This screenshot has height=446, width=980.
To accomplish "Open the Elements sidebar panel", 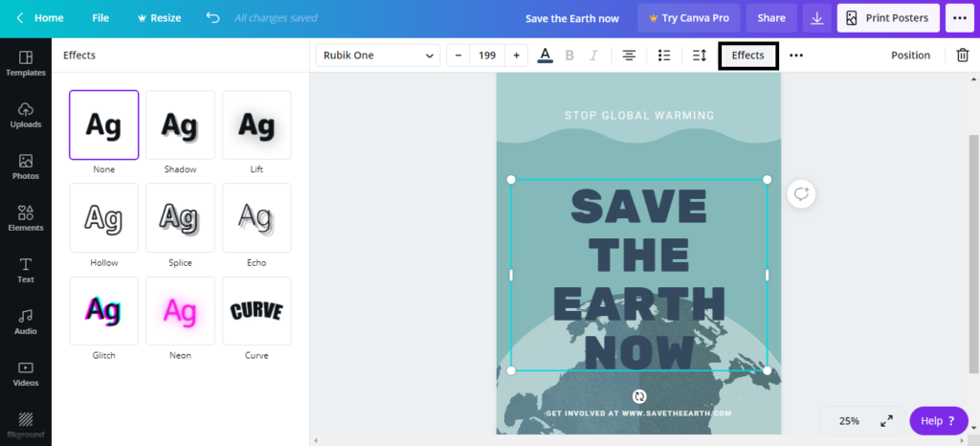I will [26, 218].
